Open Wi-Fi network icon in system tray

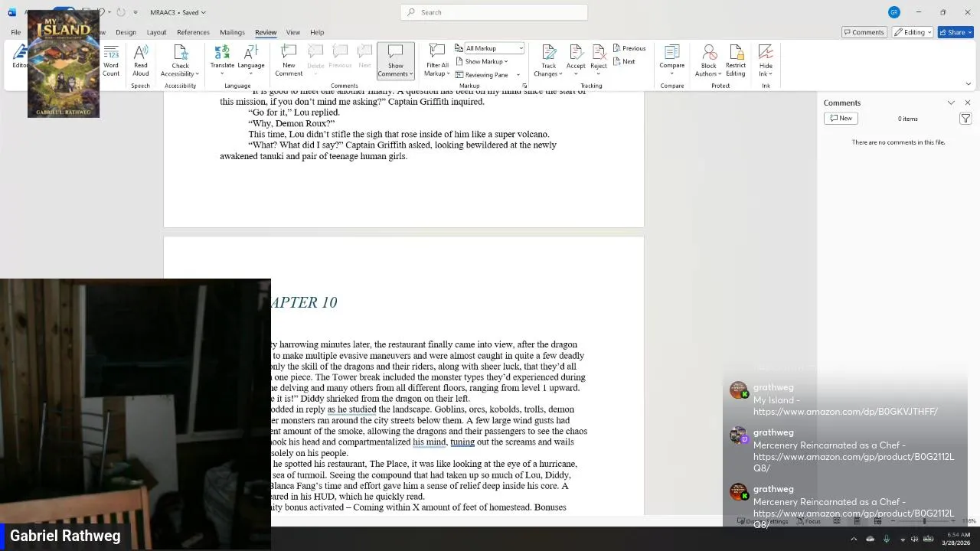[902, 539]
